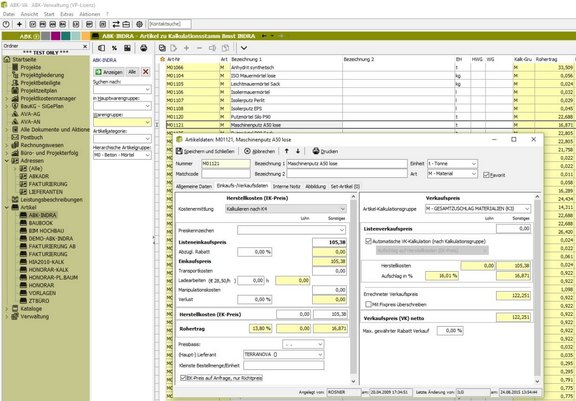The height and width of the screenshot is (401, 576).
Task: Toggle the side panel layout icon
Action: click(x=101, y=48)
